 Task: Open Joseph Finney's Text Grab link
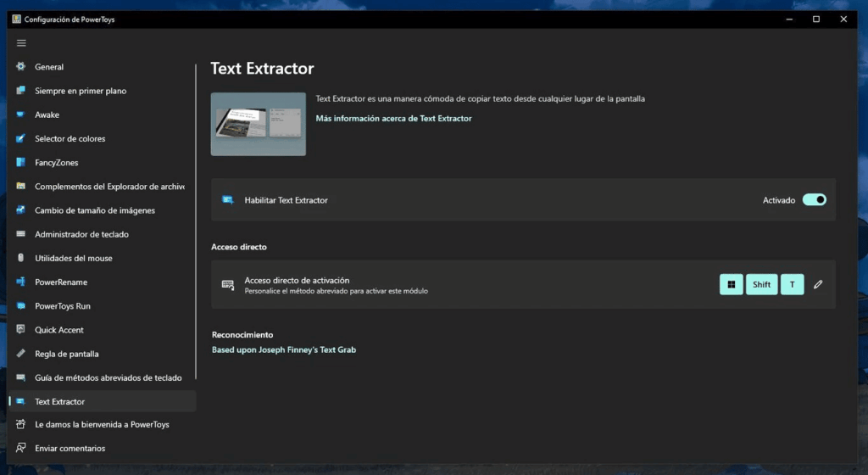[x=283, y=349]
